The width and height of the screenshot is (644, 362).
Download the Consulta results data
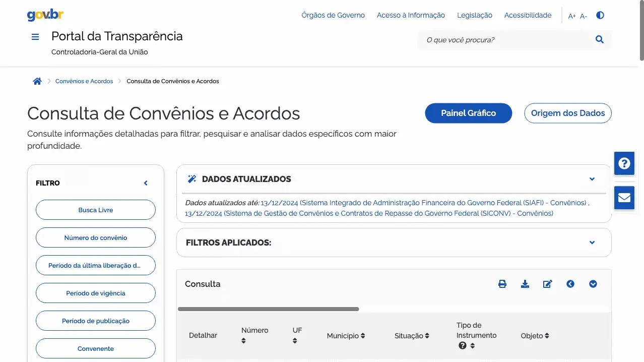(x=525, y=284)
